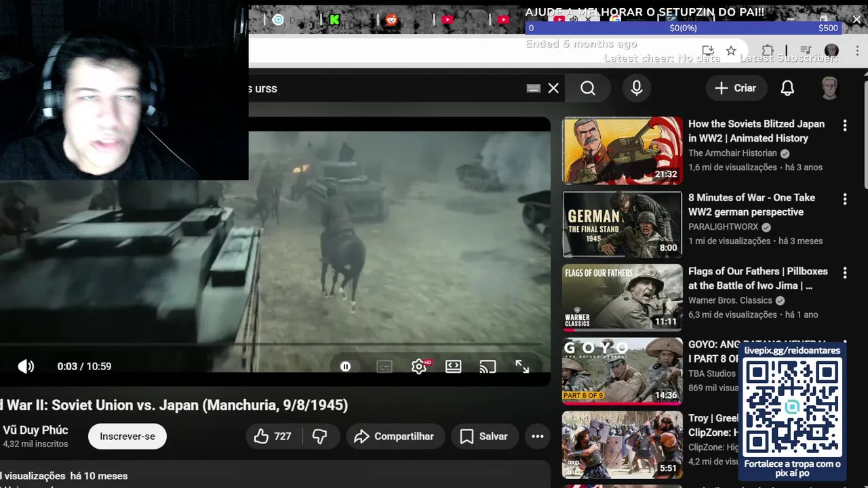Switch the video to full screen
Viewport: 868px width, 488px height.
[x=522, y=367]
